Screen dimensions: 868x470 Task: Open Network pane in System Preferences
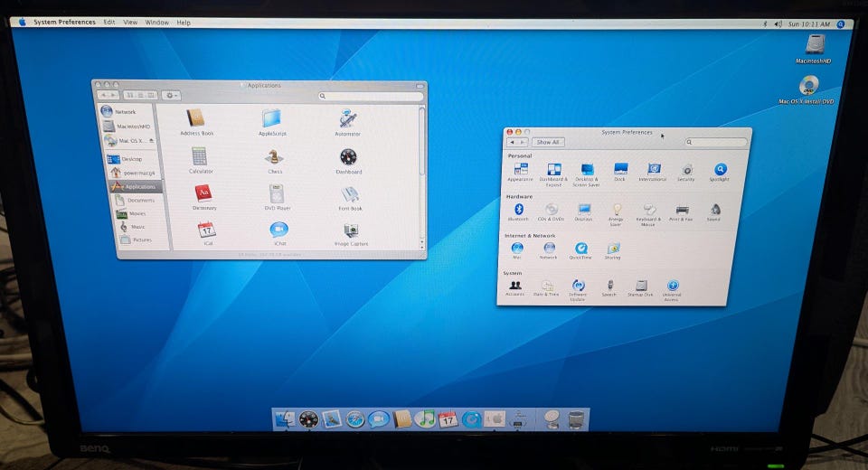tap(549, 250)
